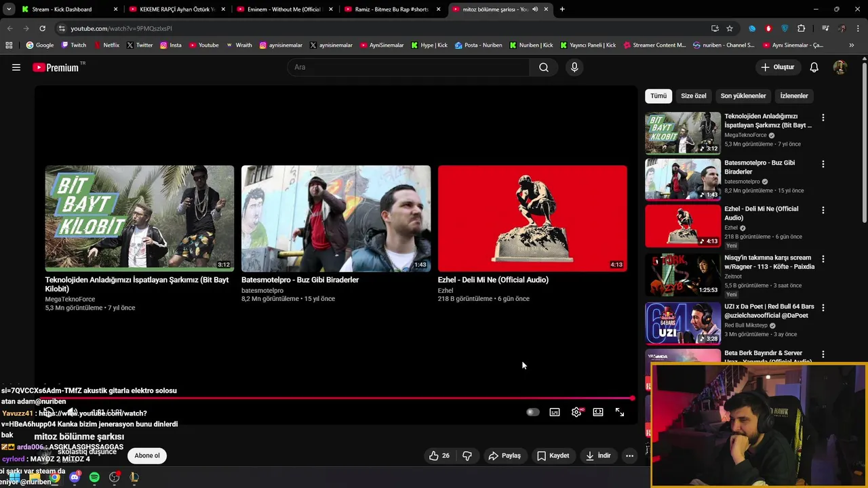Open options for Bit Bayt sidebar video
868x488 pixels.
823,117
